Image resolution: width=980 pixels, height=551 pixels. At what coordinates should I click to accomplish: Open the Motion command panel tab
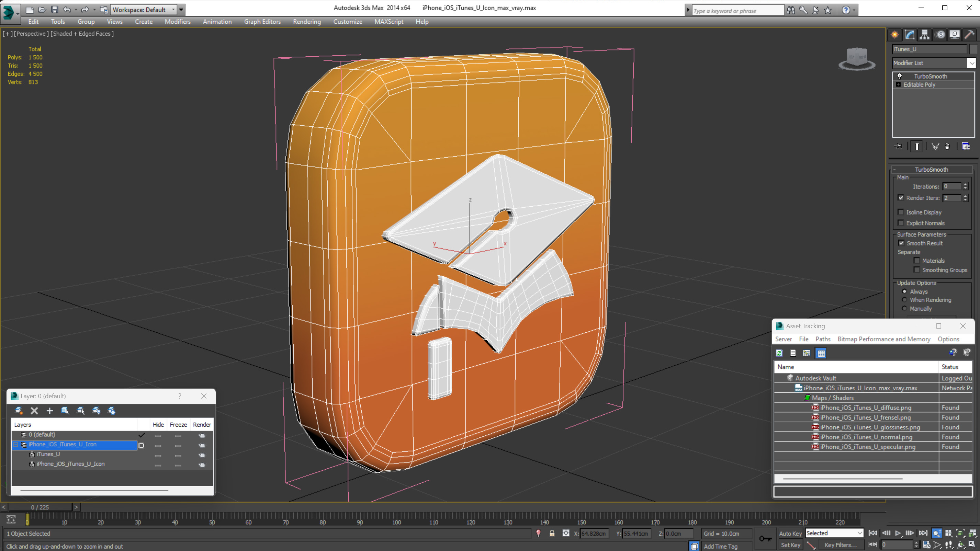[x=940, y=35]
